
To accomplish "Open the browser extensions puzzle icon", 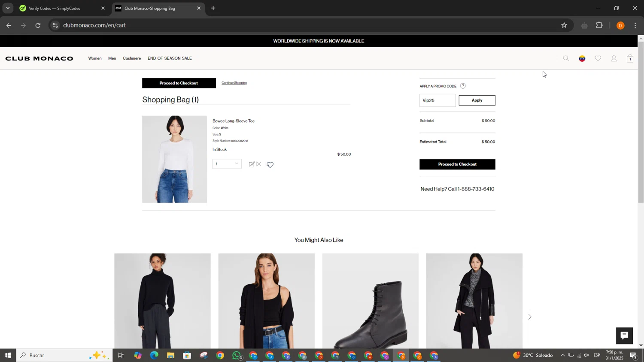I will 600,25.
